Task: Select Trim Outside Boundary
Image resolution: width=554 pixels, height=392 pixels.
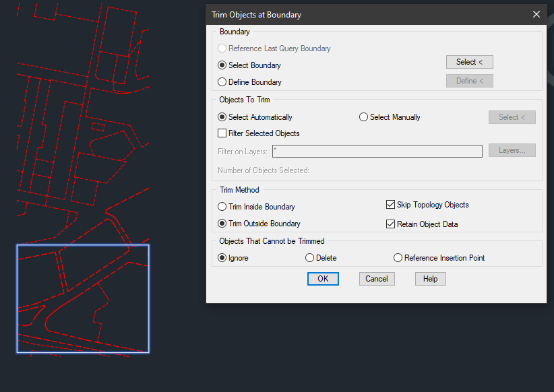Action: (x=222, y=223)
